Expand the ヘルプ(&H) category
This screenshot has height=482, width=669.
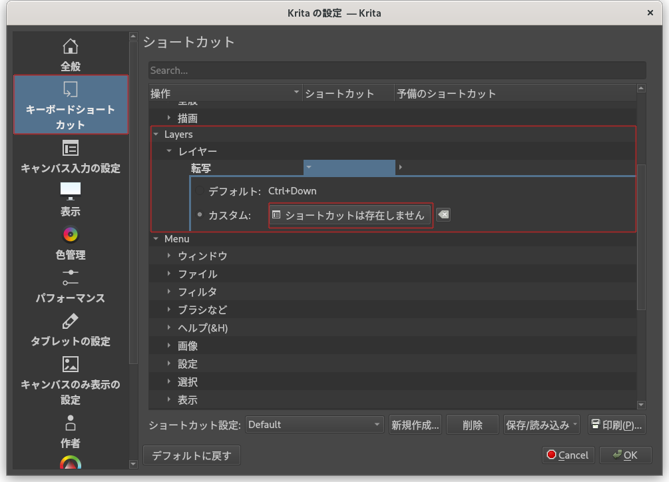(x=169, y=328)
